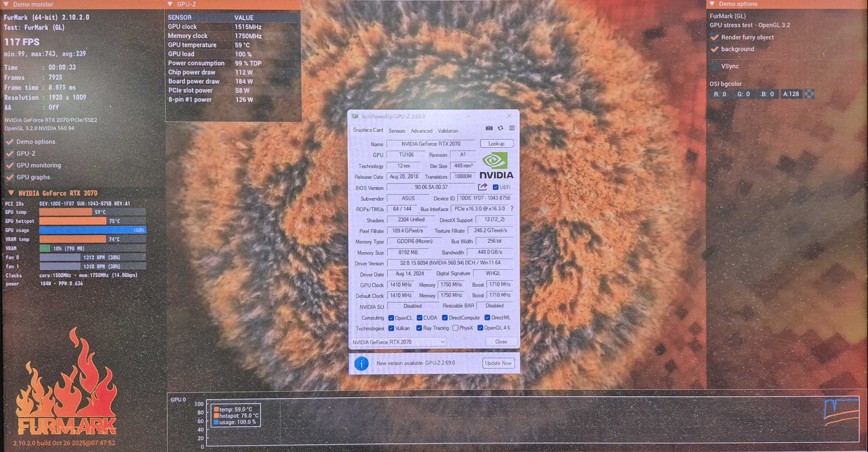Open the OSI bgcolor swatch
The width and height of the screenshot is (868, 452).
(809, 94)
